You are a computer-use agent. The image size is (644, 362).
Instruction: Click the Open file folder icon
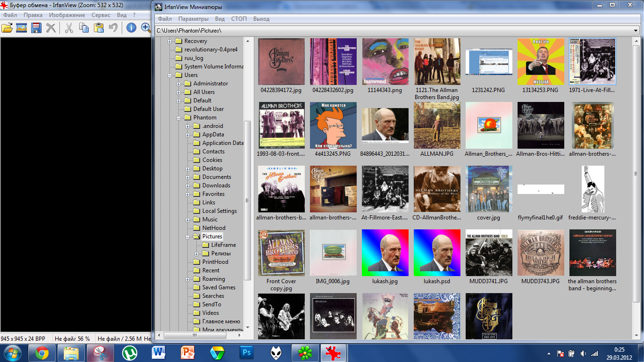click(7, 28)
